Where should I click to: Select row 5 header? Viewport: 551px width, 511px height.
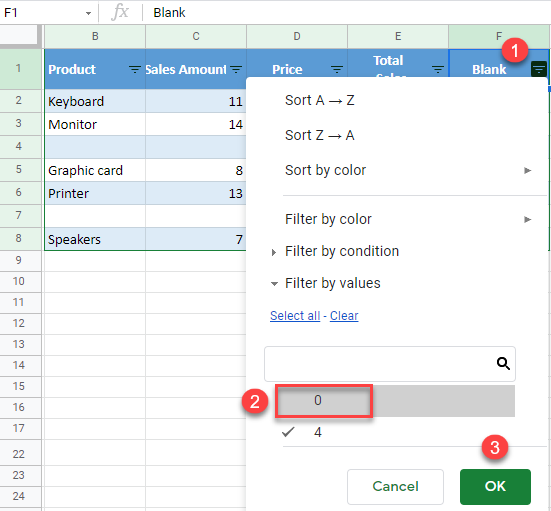pos(20,170)
